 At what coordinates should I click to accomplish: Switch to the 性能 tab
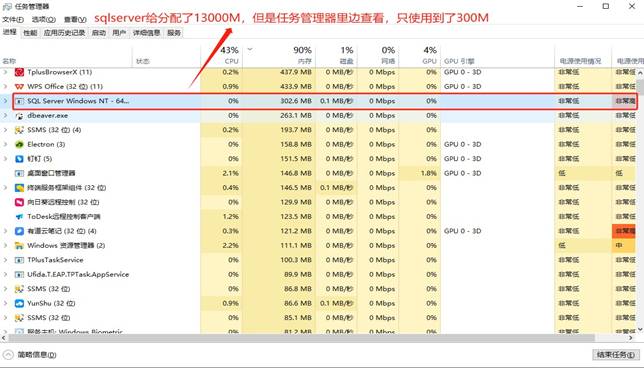pos(30,33)
